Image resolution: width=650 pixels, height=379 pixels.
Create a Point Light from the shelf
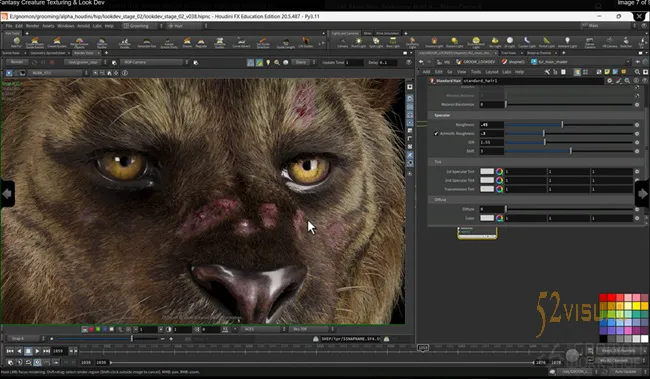pos(358,42)
